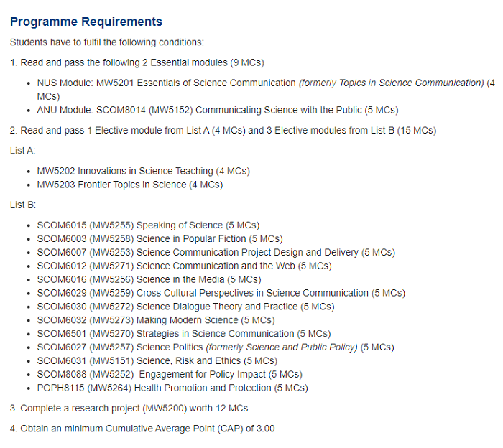Viewport: 503px width, 448px height.
Task: Select the MW5202 Innovations in Science Teaching entry
Action: [x=144, y=171]
